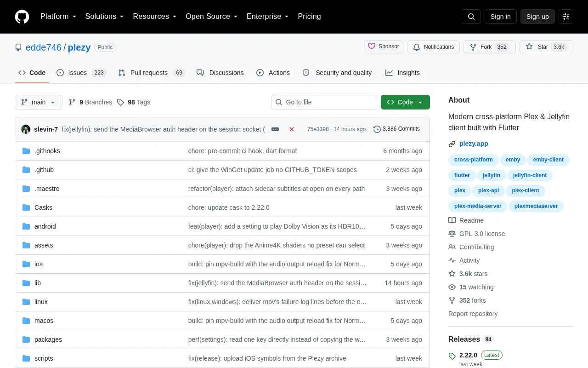Select the jellyfin-client topic tag
The image size is (588, 368).
pyautogui.click(x=530, y=175)
